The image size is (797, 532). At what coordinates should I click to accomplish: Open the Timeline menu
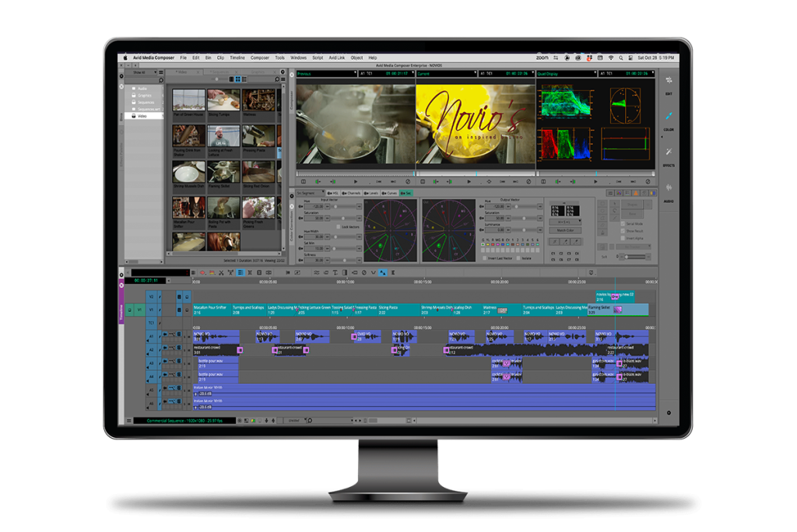(237, 58)
